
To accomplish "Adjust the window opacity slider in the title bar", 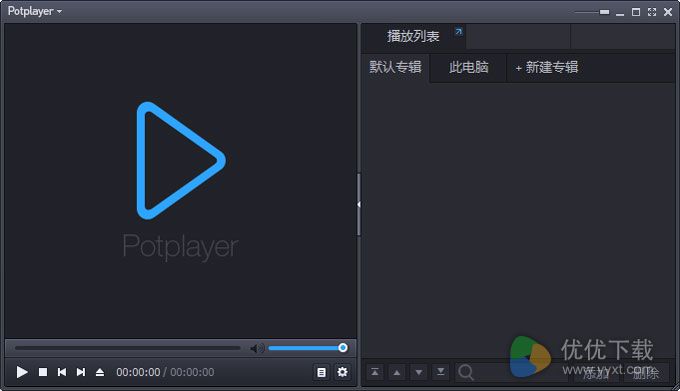I will [592, 12].
